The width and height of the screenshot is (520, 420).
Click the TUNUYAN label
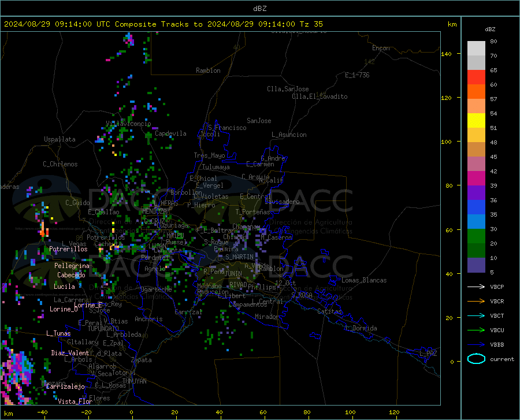coord(134,381)
